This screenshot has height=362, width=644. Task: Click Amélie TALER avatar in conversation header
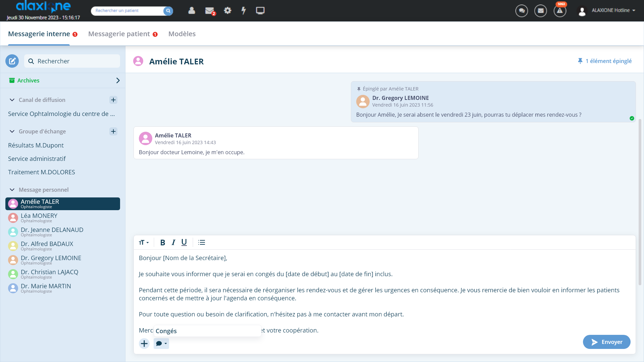tap(138, 61)
